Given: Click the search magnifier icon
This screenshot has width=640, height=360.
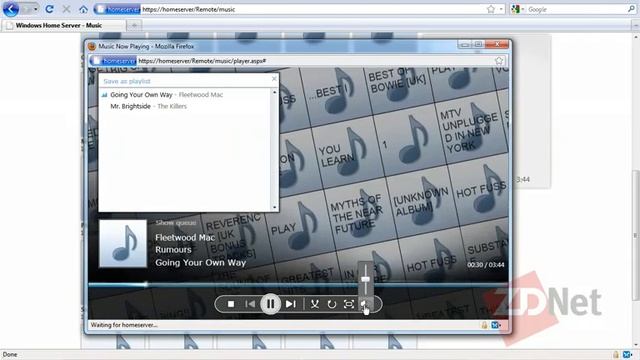Looking at the screenshot, I should tap(631, 9).
